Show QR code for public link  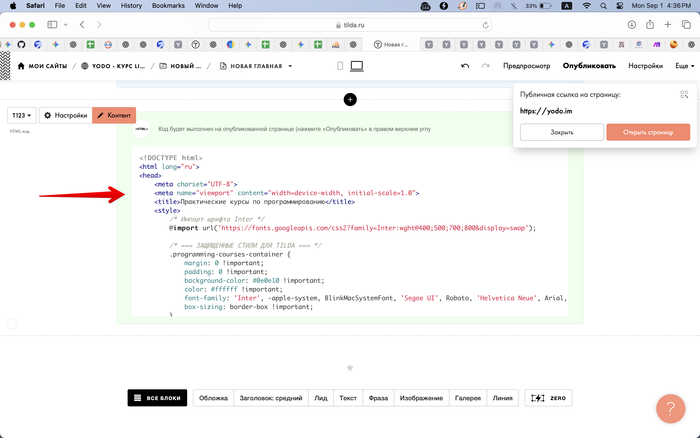click(685, 94)
